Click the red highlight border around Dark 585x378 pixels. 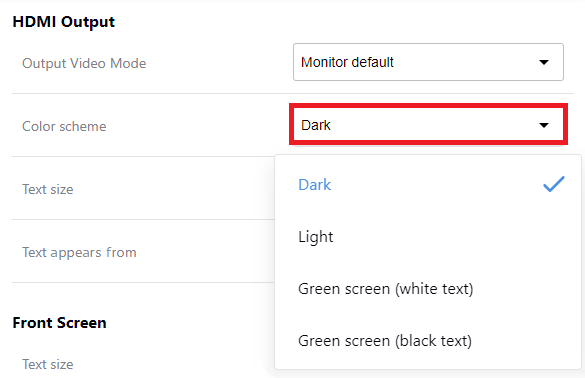pyautogui.click(x=428, y=106)
